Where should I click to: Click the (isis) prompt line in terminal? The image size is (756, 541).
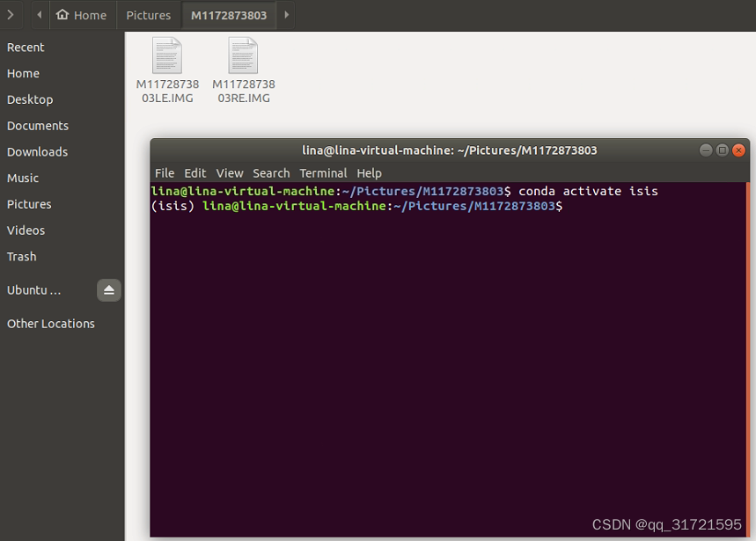click(x=356, y=206)
